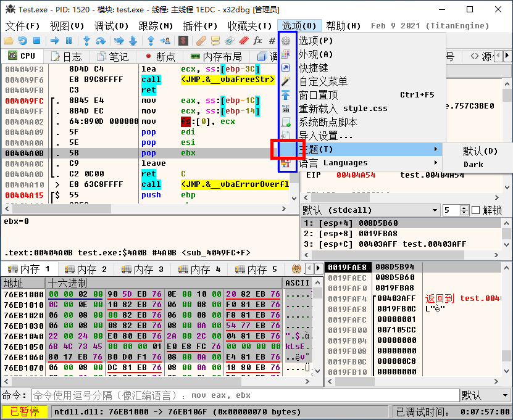The width and height of the screenshot is (513, 420).
Task: Expand the 语言 Languages submenu
Action: (x=361, y=163)
